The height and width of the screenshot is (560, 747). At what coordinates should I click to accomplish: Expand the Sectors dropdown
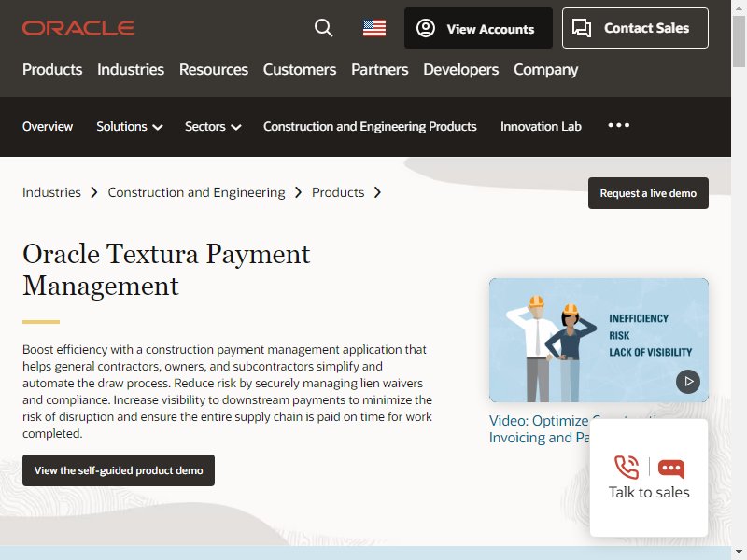tap(213, 126)
